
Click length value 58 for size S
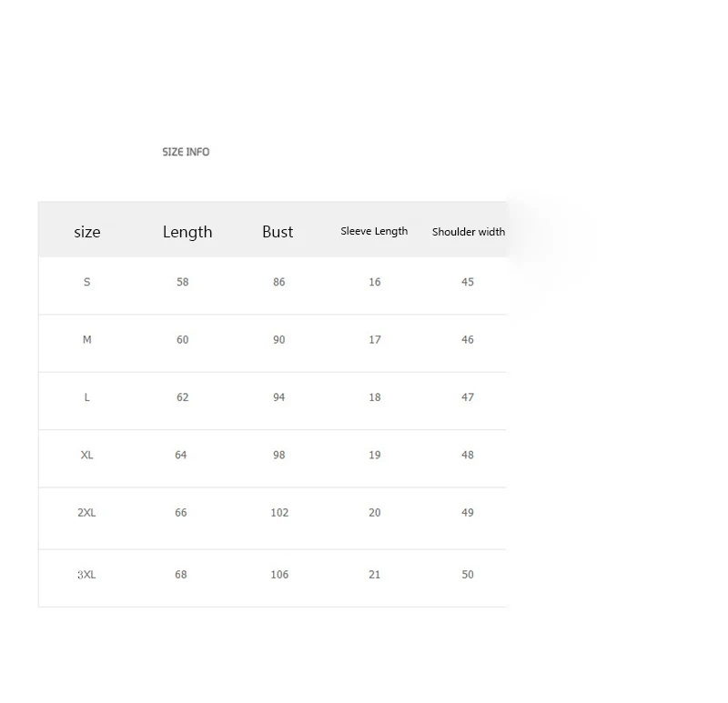click(x=183, y=282)
